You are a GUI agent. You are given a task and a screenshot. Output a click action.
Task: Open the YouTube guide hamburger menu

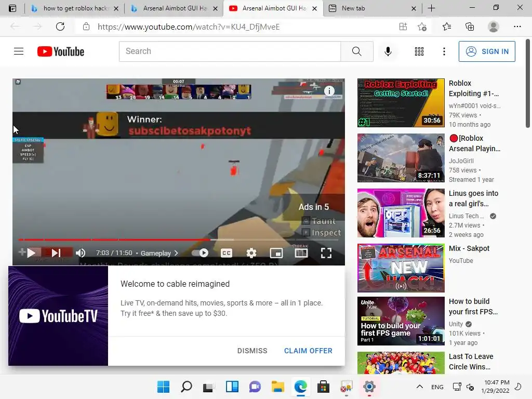tap(19, 51)
